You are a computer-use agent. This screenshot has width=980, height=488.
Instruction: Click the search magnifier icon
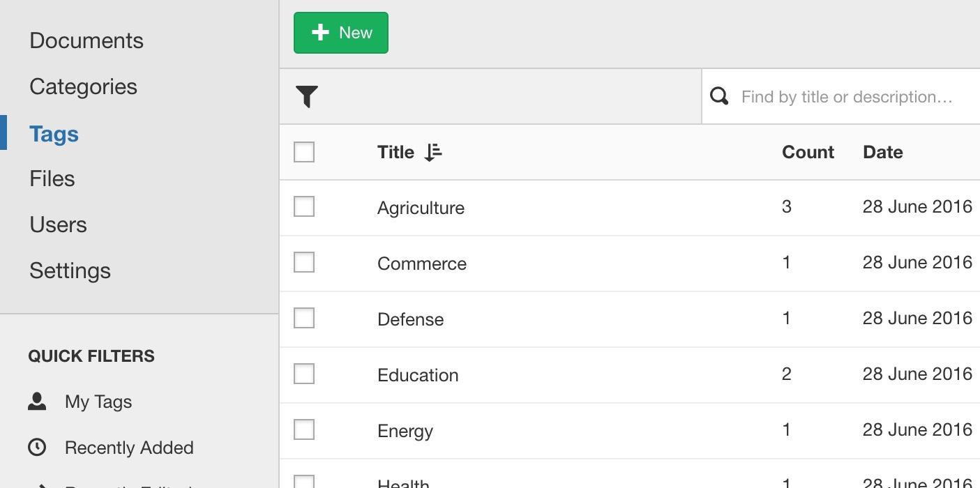point(719,96)
